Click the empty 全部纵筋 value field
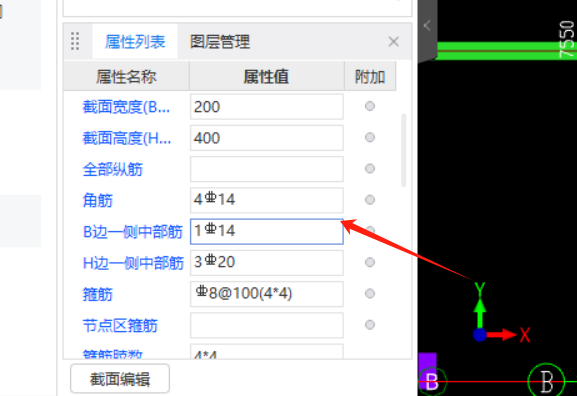577x396 pixels. 267,169
